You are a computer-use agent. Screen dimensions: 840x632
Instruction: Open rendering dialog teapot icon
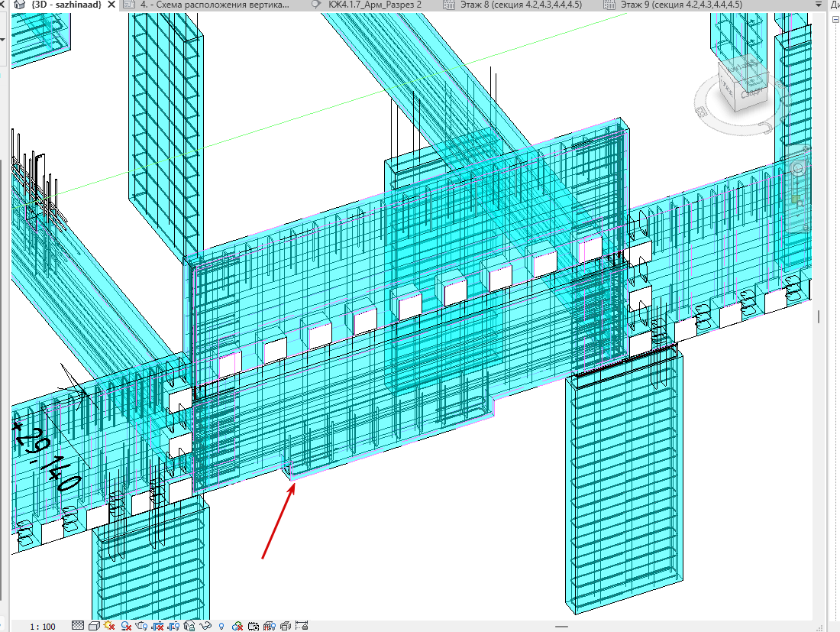[x=141, y=626]
